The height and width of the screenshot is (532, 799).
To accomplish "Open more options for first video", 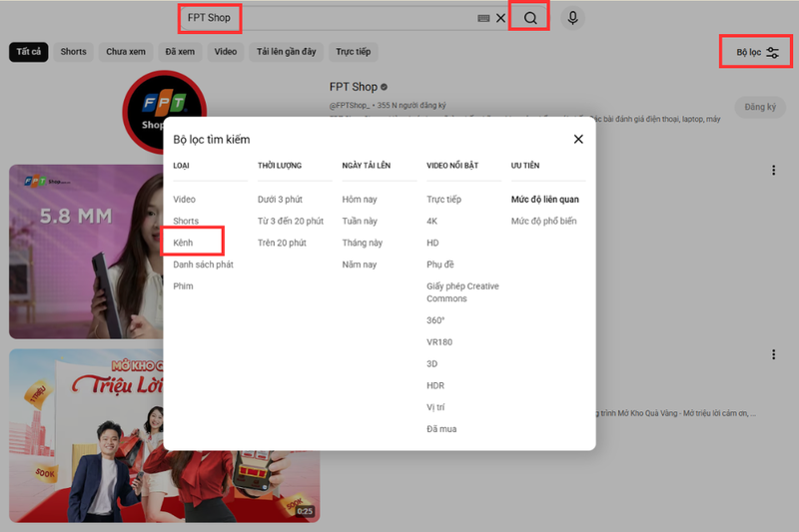I will click(773, 170).
